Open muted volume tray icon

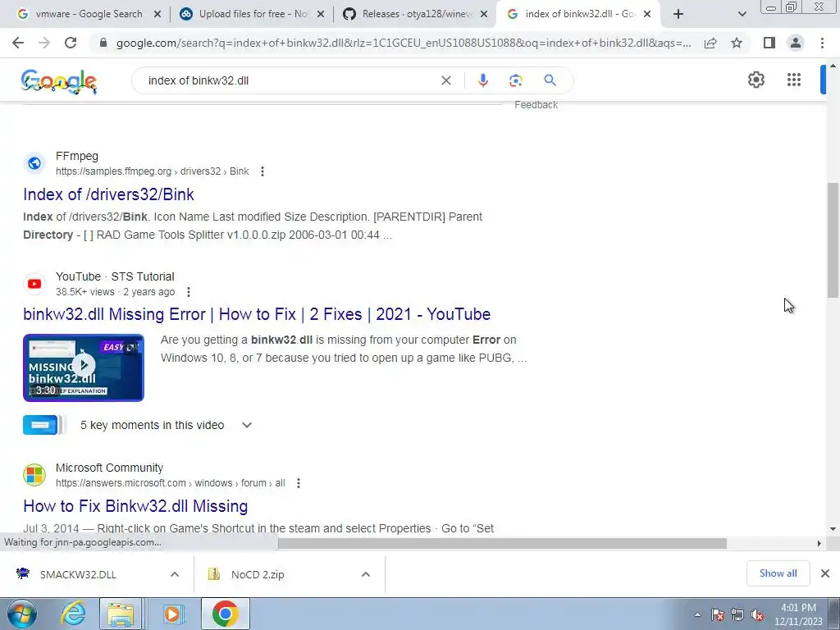757,615
